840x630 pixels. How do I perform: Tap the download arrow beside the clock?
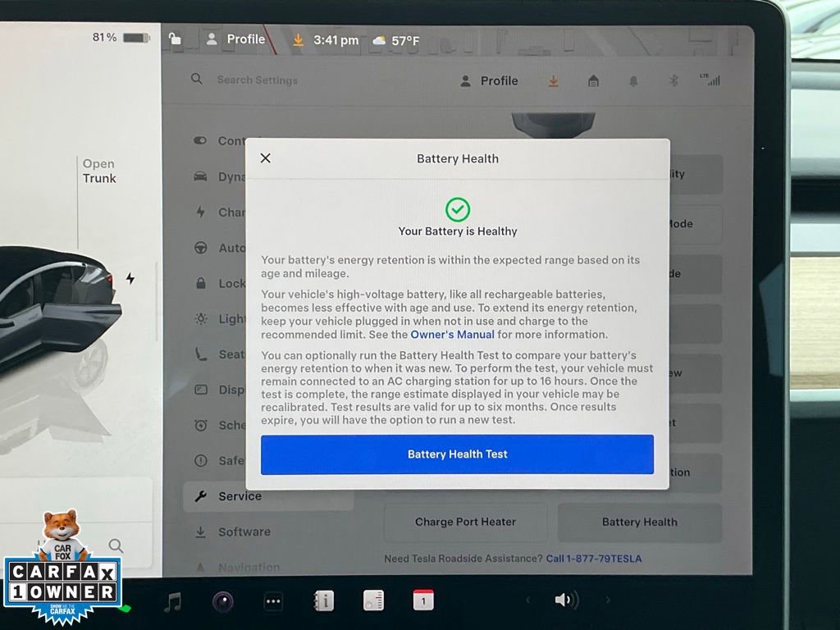(x=298, y=39)
